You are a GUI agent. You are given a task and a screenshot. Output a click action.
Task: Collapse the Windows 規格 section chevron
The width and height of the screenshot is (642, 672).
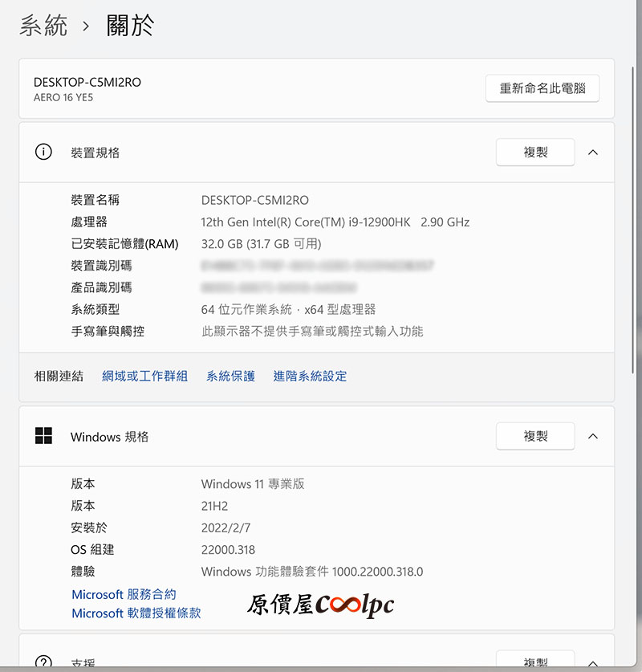tap(593, 436)
